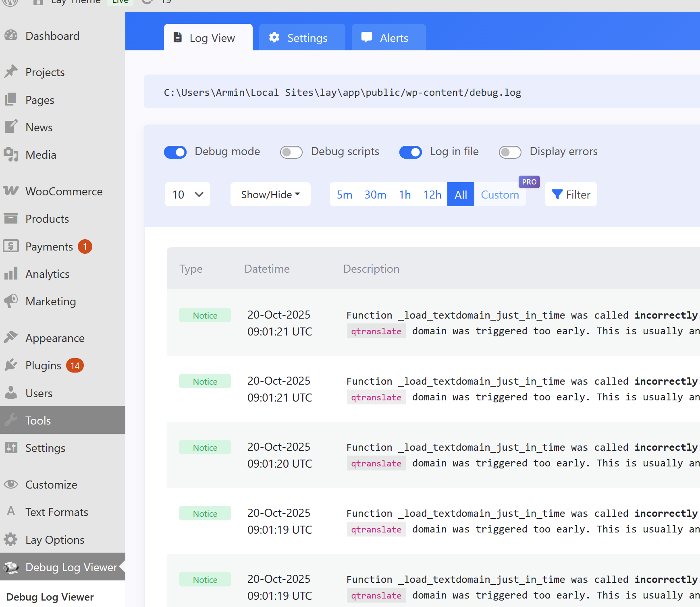Click the Customize eye icon
This screenshot has height=607, width=700.
(x=11, y=484)
